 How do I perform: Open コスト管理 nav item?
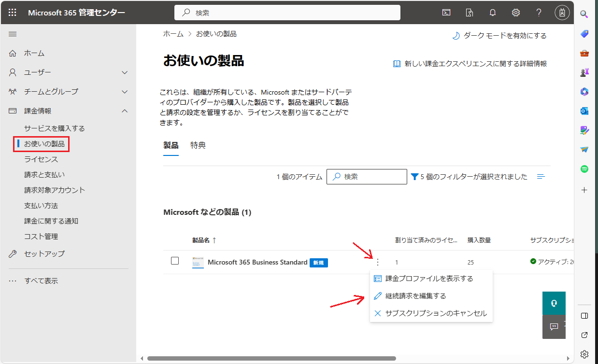tap(41, 237)
